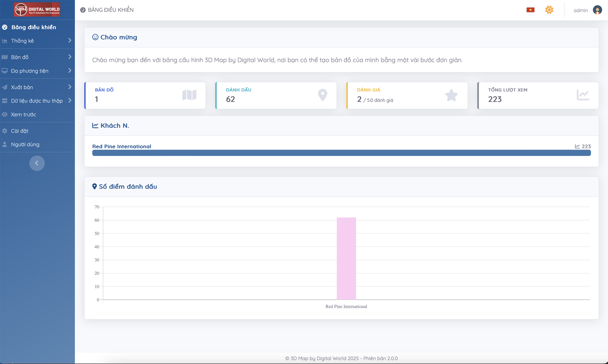Viewport: 608px width, 364px height.
Task: Click the map icon in Bản đồ card
Action: [x=189, y=95]
